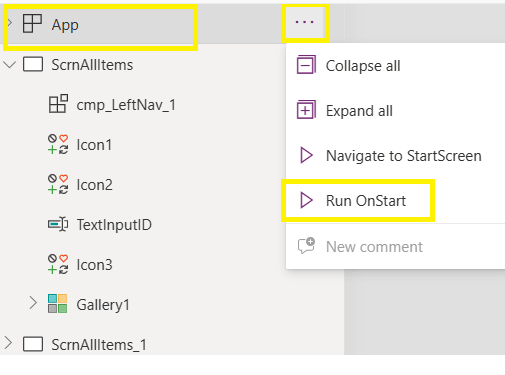Viewport: 505px width, 375px height.
Task: Click the App grid icon
Action: (32, 23)
